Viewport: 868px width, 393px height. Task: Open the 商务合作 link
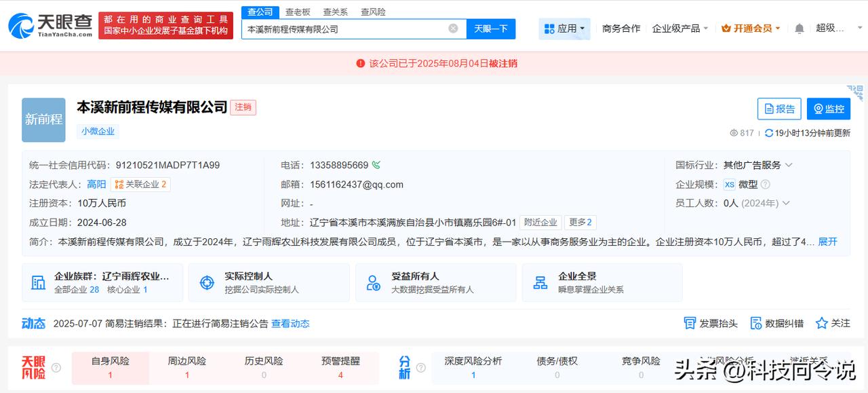click(x=621, y=29)
